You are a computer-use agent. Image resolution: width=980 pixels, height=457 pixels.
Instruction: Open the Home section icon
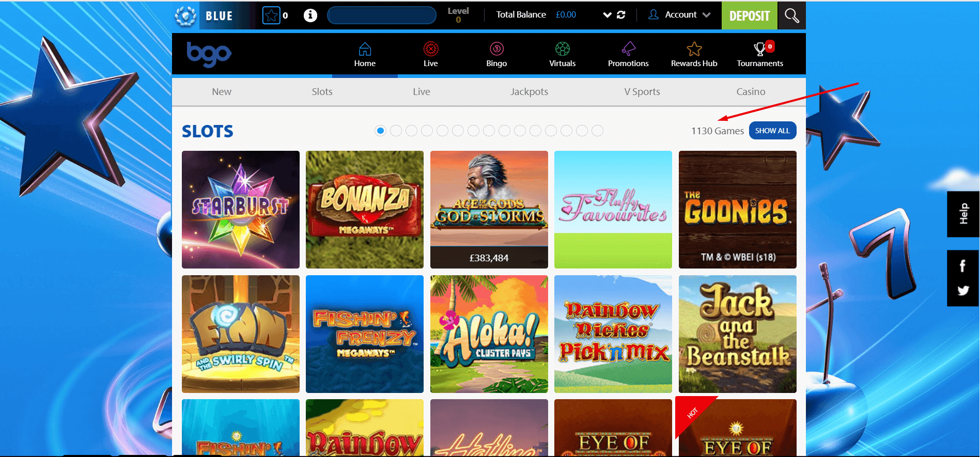pyautogui.click(x=365, y=49)
